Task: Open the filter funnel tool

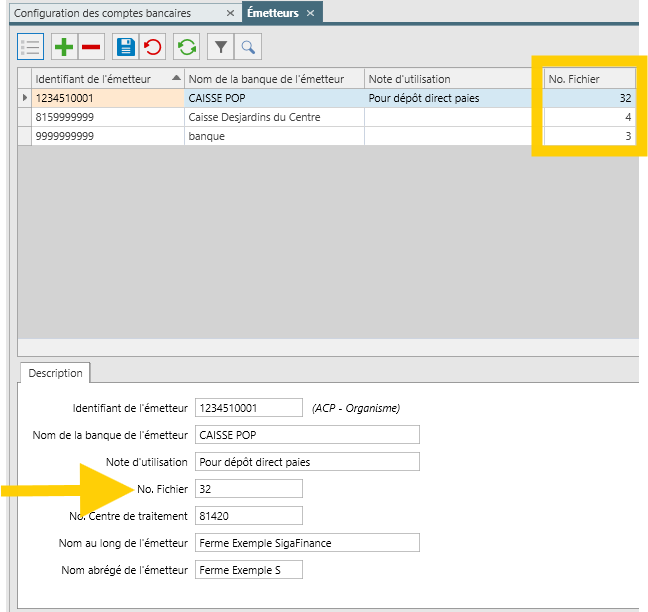Action: (221, 47)
